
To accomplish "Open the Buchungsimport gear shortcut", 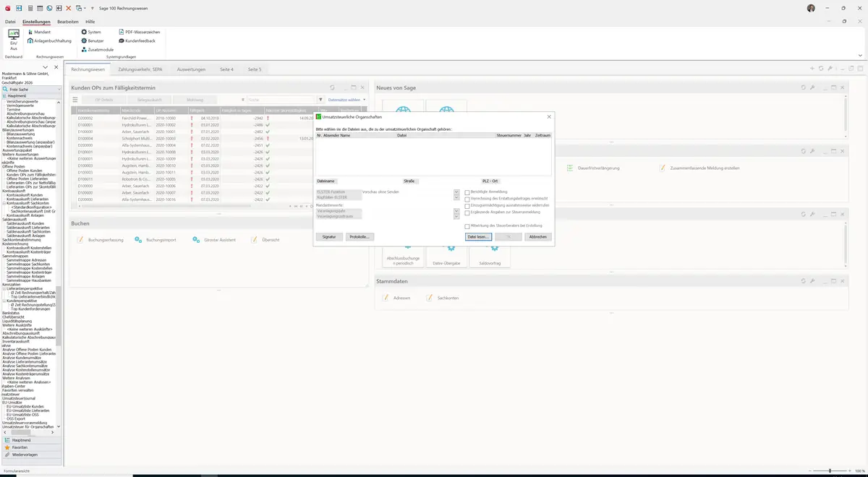I will tap(155, 239).
